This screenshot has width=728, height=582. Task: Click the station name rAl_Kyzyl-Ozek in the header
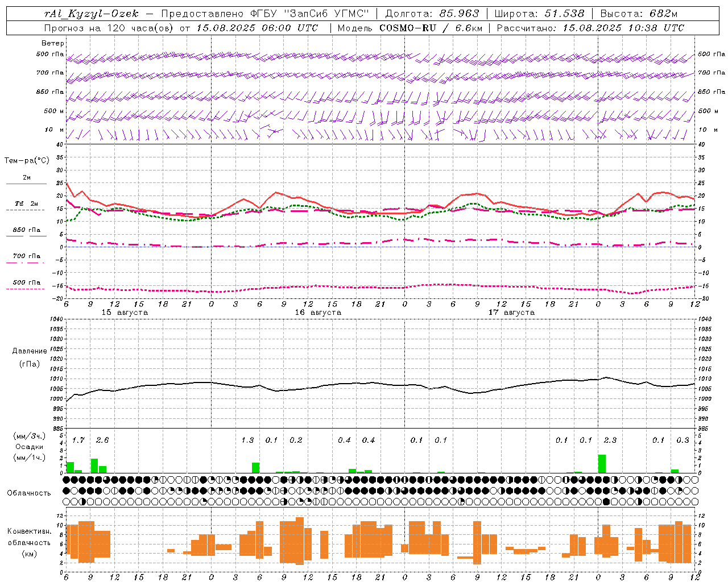[x=91, y=14]
